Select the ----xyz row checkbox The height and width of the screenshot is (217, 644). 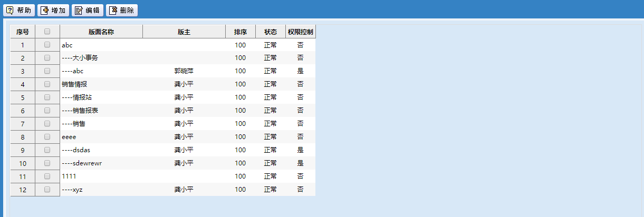pyautogui.click(x=47, y=190)
